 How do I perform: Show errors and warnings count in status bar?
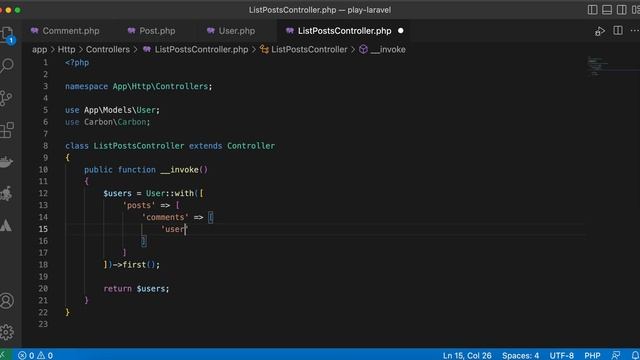(36, 356)
